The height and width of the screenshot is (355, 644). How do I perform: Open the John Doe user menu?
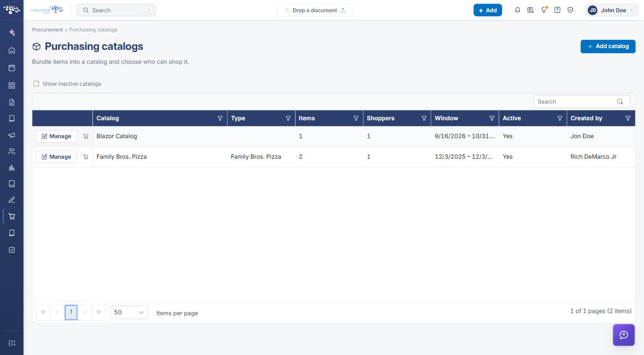pyautogui.click(x=612, y=10)
